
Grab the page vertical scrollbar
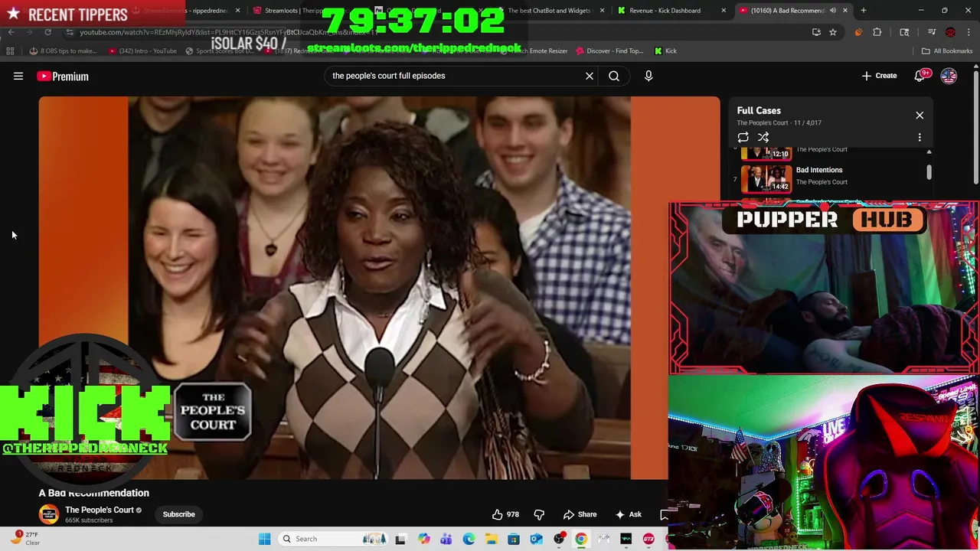tap(975, 126)
